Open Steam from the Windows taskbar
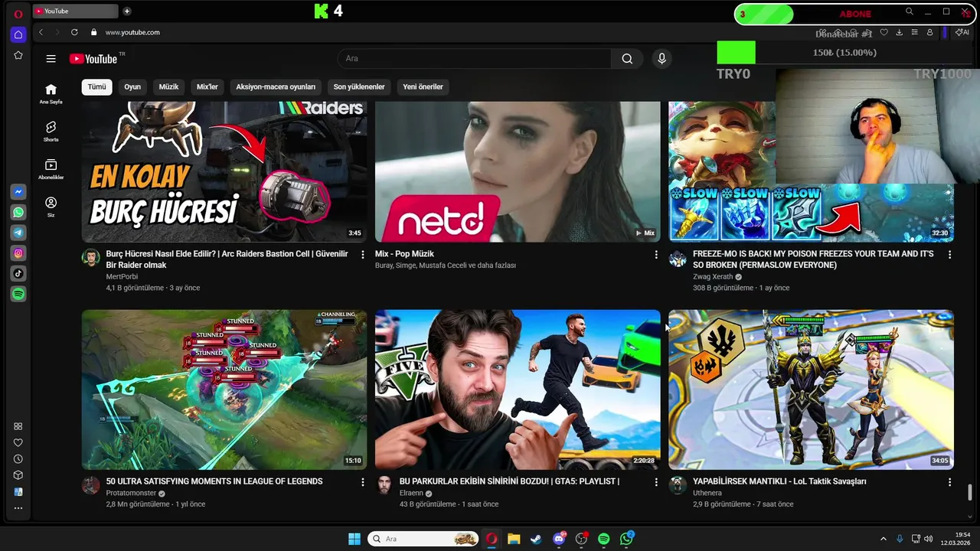This screenshot has height=551, width=980. [x=536, y=539]
